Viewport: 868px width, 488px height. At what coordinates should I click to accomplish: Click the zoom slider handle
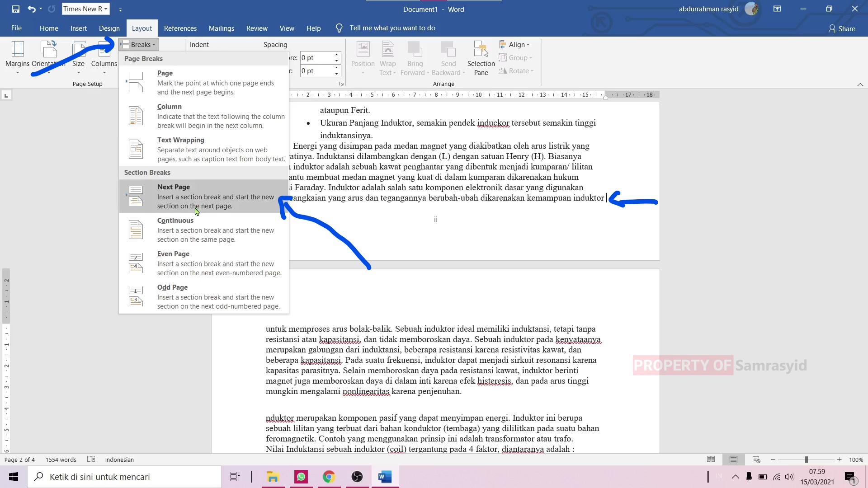[x=806, y=460]
